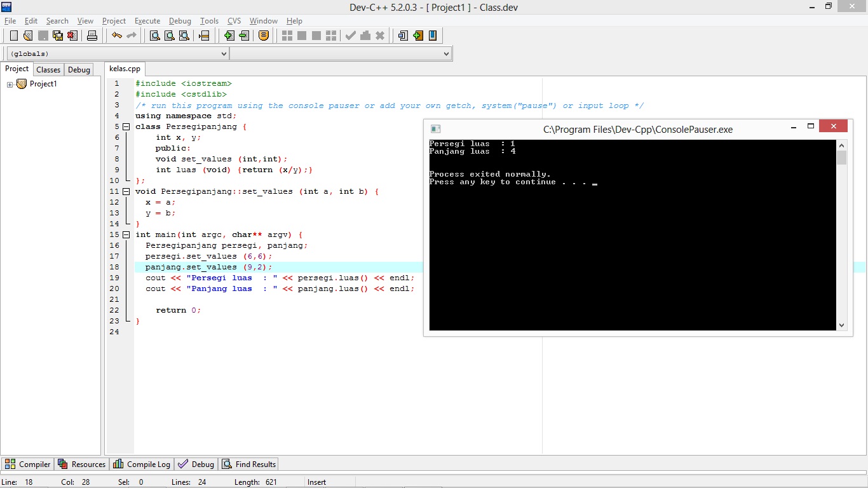
Task: Open the File menu
Action: tap(10, 21)
